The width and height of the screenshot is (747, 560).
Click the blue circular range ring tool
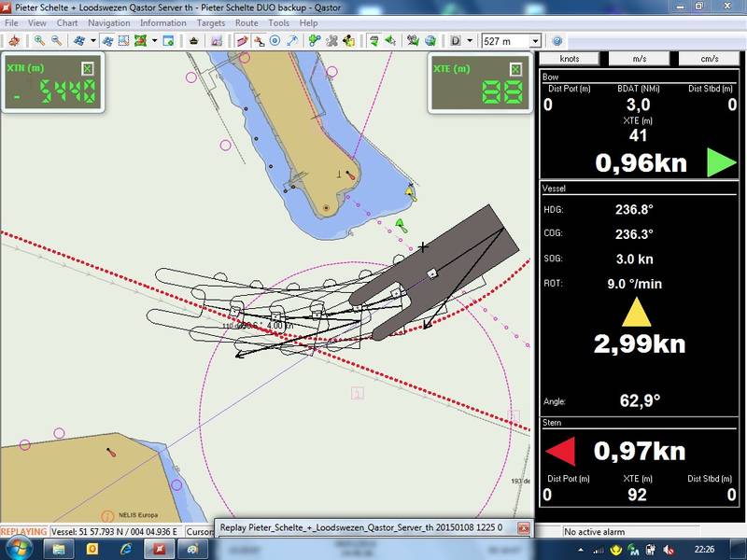coord(275,41)
